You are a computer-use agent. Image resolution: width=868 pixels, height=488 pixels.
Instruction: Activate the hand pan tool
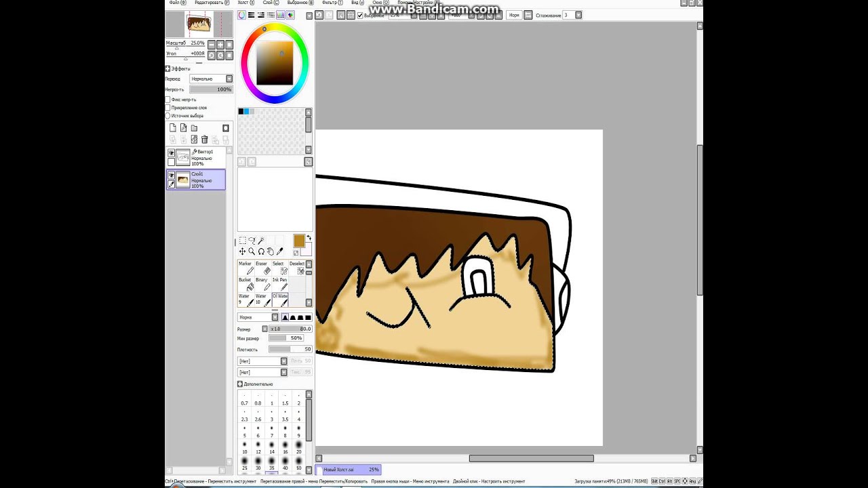pyautogui.click(x=270, y=251)
